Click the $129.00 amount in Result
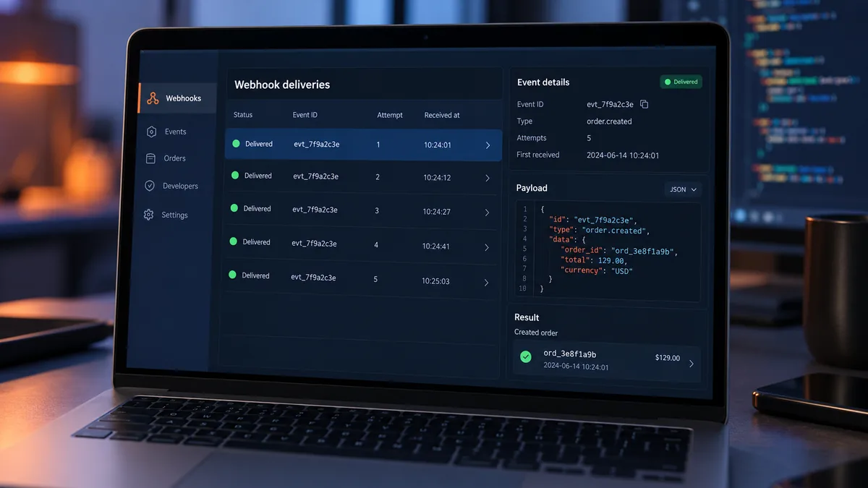Screen dimensions: 868x488 point(668,358)
